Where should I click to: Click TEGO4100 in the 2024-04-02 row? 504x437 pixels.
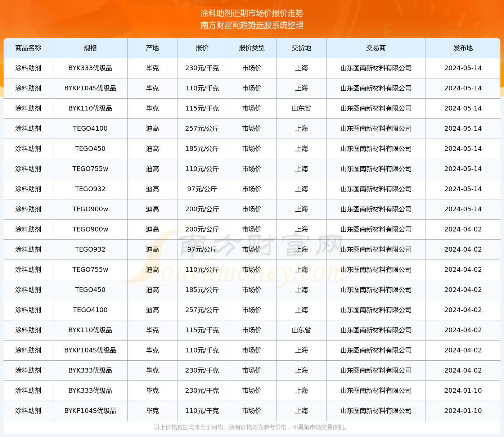coord(90,310)
